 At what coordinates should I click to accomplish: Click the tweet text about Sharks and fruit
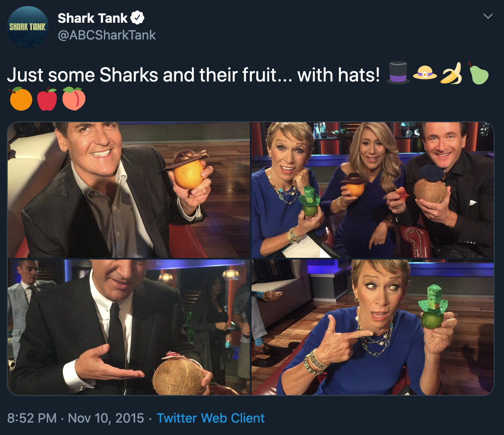click(193, 75)
